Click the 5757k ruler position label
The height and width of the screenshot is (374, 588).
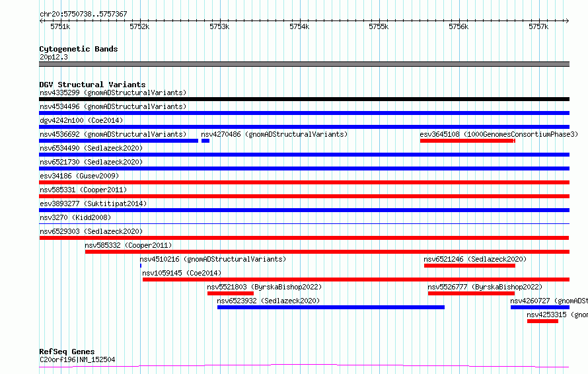[538, 26]
